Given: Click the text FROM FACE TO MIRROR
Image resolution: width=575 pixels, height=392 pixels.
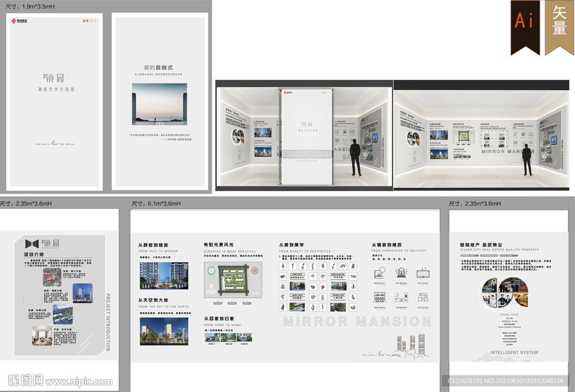Looking at the screenshot, I should [x=158, y=251].
